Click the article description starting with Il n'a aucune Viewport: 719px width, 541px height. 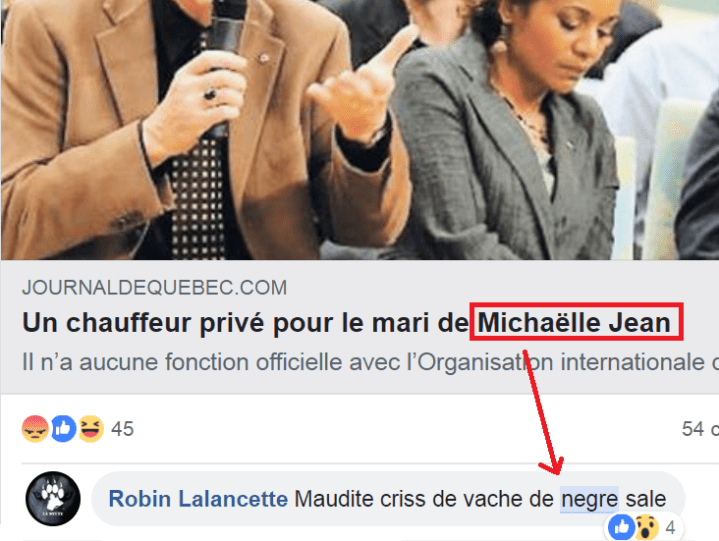pos(370,362)
